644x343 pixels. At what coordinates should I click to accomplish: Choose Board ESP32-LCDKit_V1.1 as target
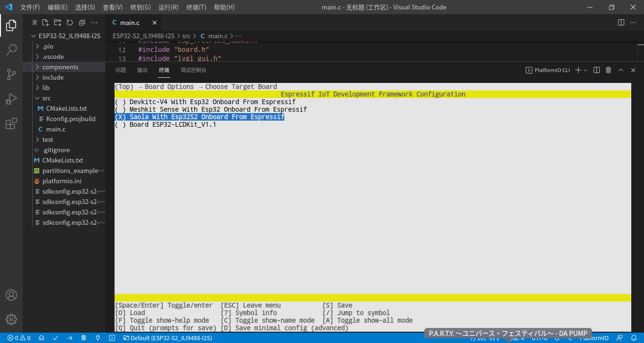pyautogui.click(x=166, y=124)
